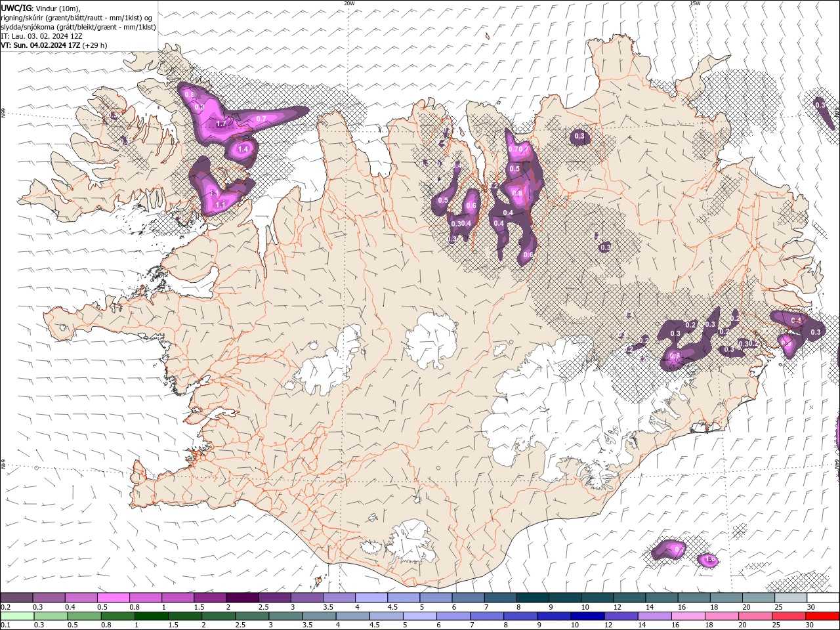Click the "20W" longitude label
The height and width of the screenshot is (630, 840).
pos(349,3)
